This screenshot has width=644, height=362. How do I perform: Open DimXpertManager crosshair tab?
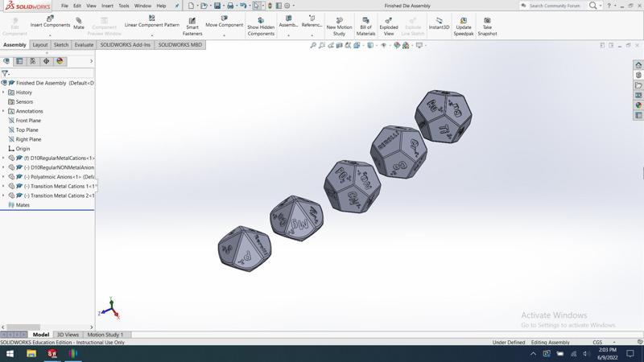(x=46, y=61)
